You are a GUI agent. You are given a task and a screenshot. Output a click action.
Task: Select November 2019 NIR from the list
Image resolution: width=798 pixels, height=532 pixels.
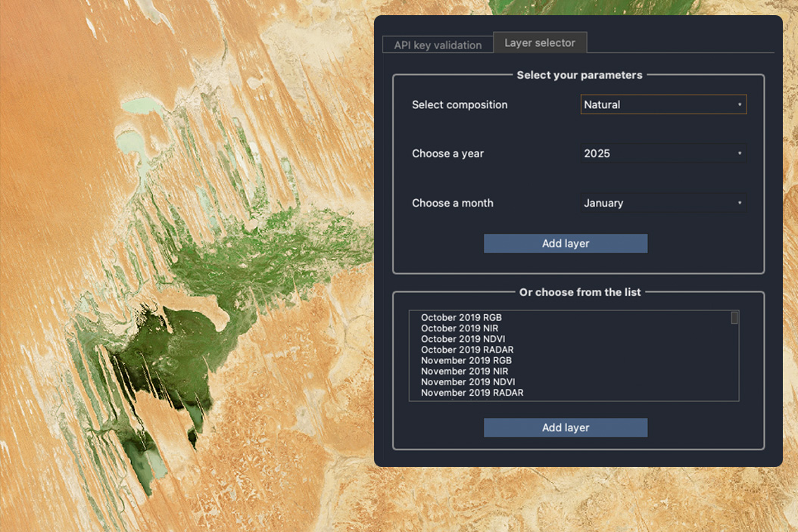[x=465, y=371]
